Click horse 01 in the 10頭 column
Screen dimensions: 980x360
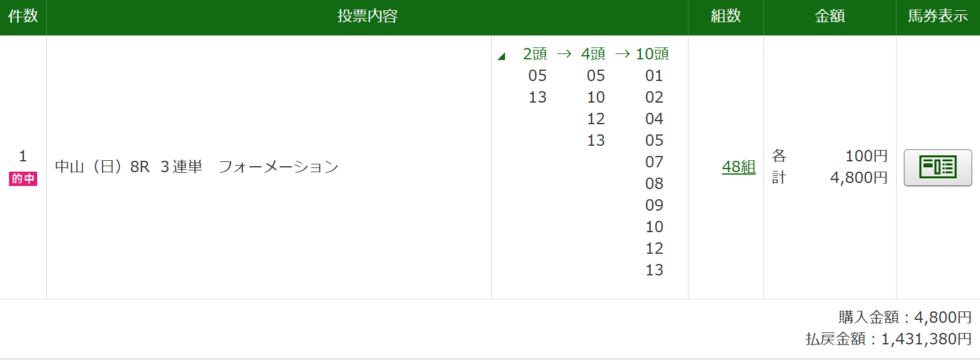click(654, 76)
